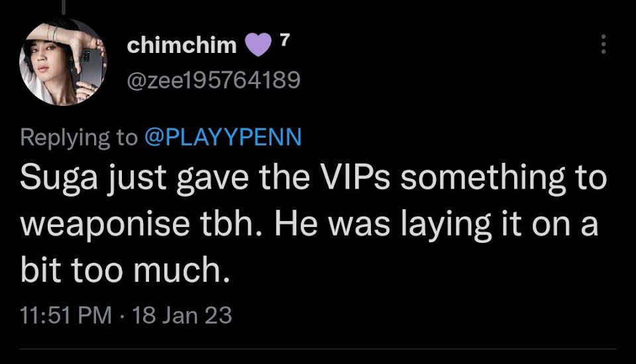636x364 pixels.
Task: Click the 18 Jan 23 date
Action: pyautogui.click(x=182, y=316)
